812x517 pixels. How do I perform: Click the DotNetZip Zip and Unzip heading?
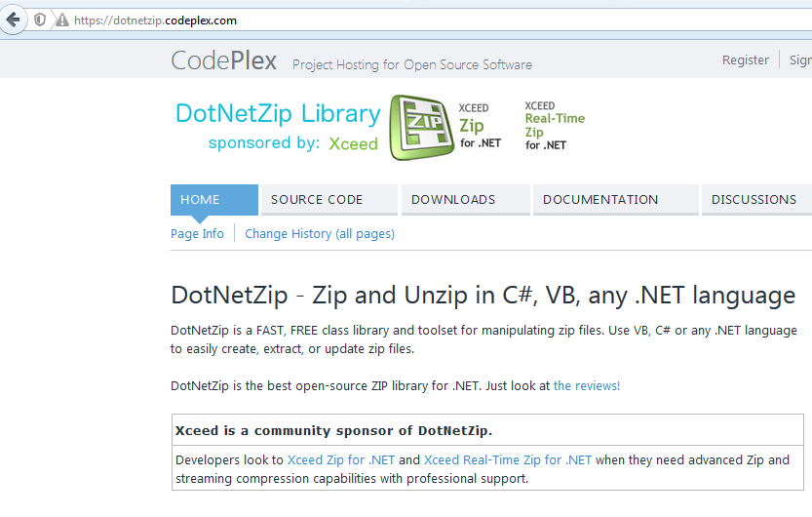483,296
